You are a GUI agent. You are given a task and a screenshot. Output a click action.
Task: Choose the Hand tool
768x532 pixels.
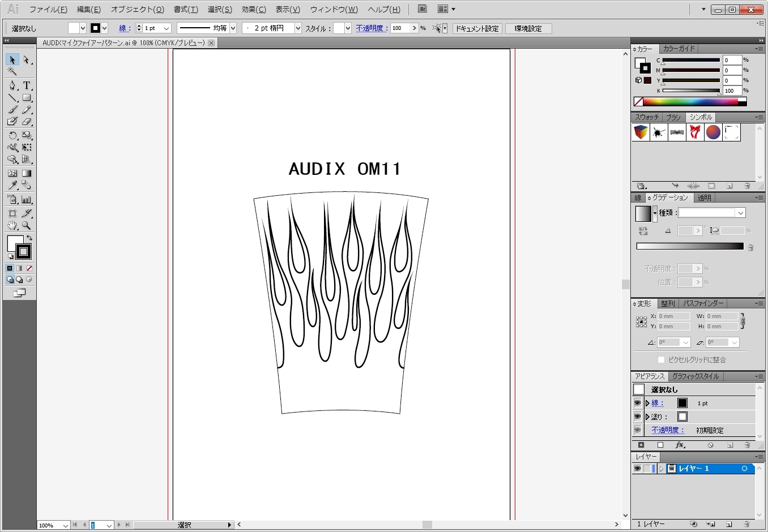[12, 225]
